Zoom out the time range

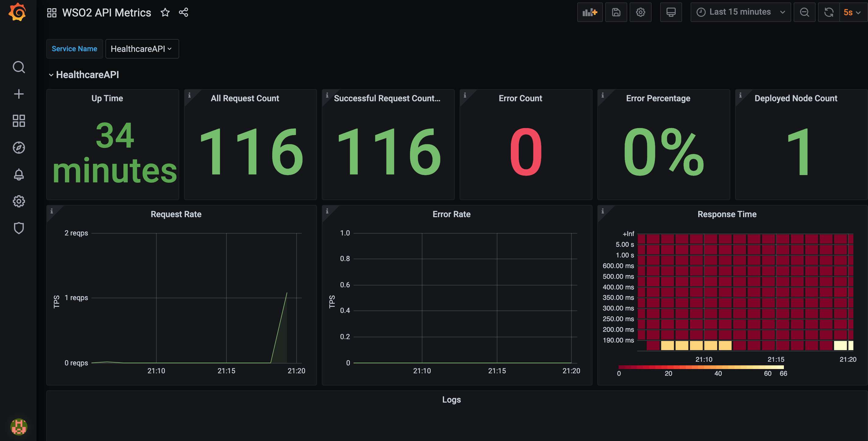804,13
